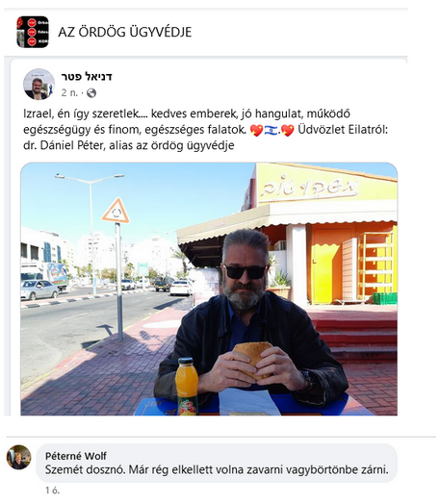The image size is (440, 504).
Task: Click the 'dr. Dániel Péter, alias' text line
Action: [129, 145]
